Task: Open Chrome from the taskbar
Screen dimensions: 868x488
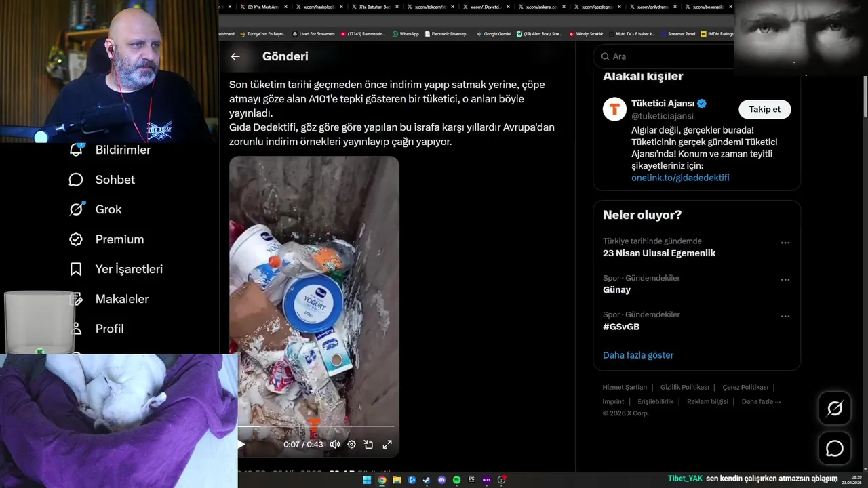Action: (382, 480)
